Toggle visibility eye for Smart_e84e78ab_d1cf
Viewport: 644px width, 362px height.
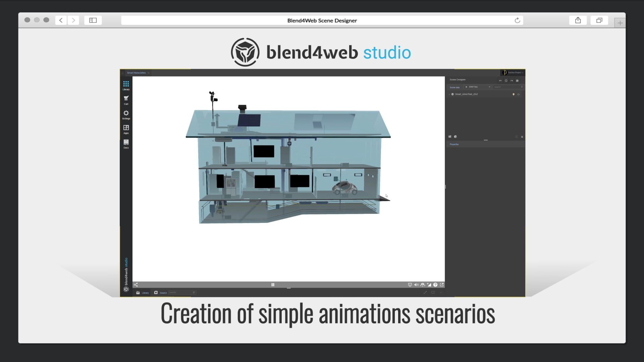(x=519, y=94)
